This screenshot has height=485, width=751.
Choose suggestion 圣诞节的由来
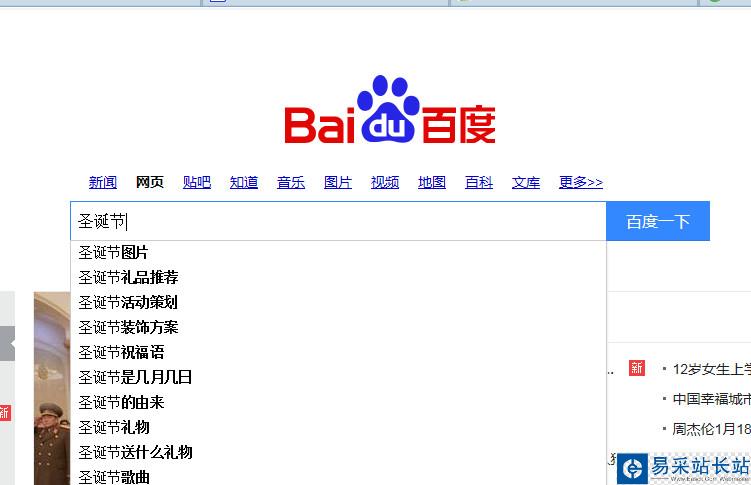[338, 402]
